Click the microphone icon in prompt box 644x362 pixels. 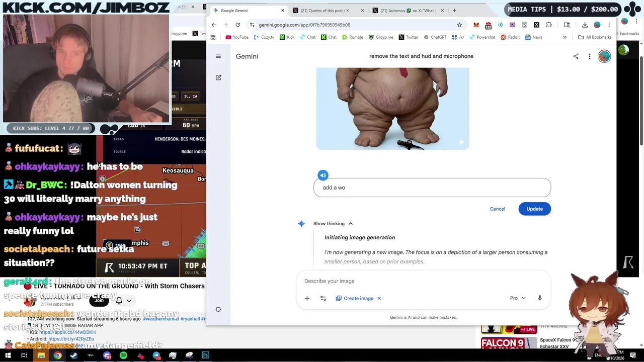(x=540, y=298)
